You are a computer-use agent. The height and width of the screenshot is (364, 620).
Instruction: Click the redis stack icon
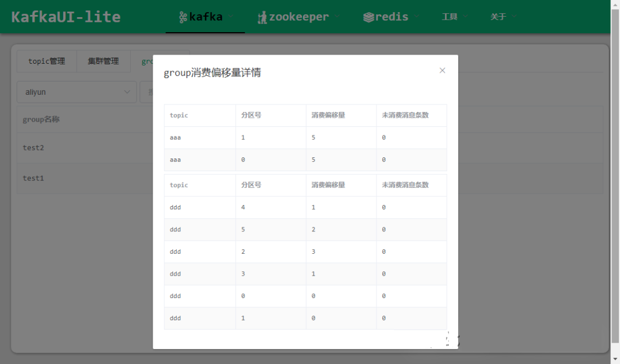(x=369, y=17)
